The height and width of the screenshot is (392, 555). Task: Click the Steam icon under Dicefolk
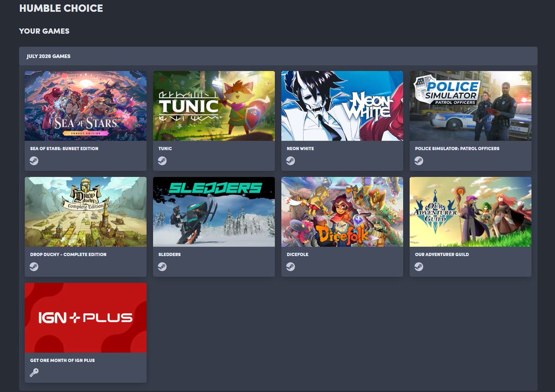tap(290, 267)
